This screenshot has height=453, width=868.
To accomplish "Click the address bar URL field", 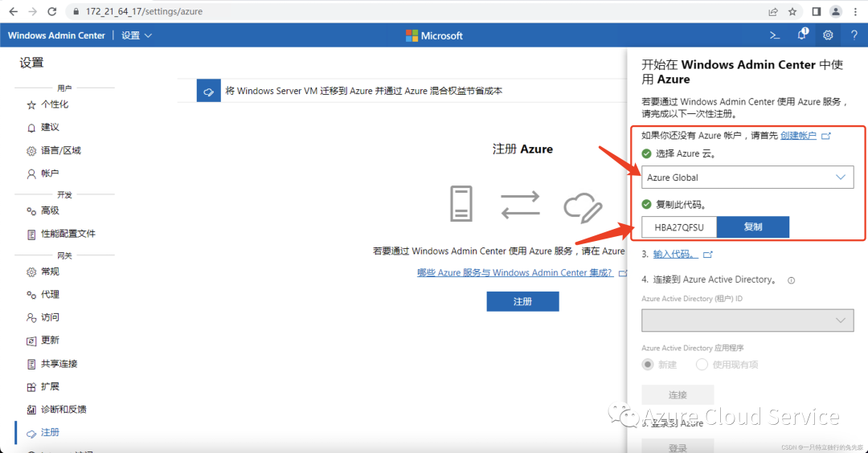I will [x=416, y=11].
